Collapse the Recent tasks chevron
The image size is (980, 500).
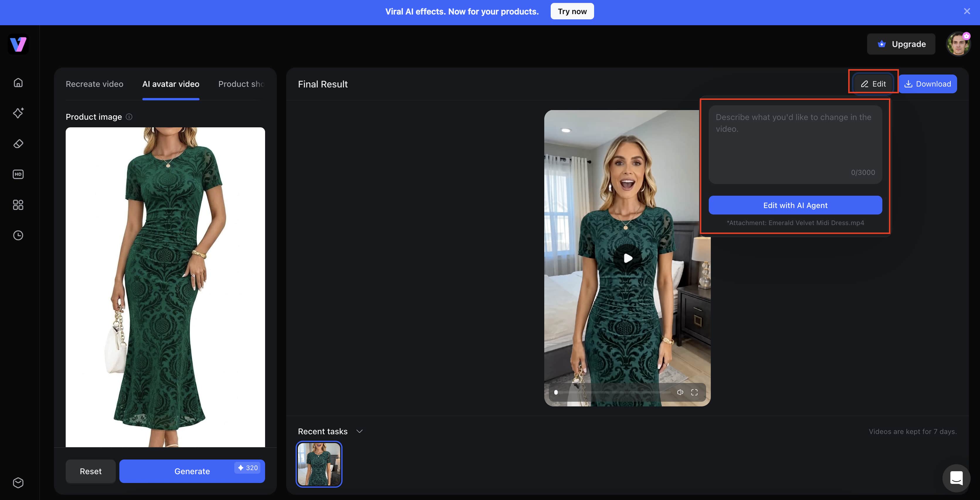click(x=359, y=431)
